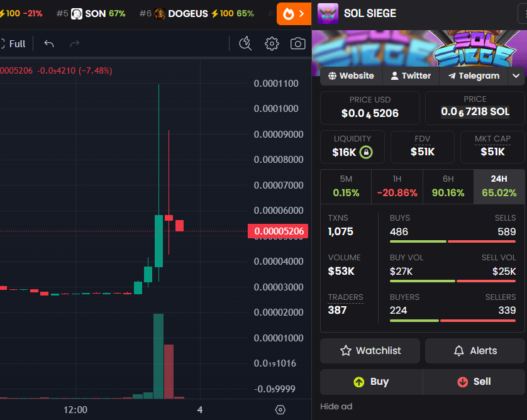Click the FDV $51K box

pos(423,147)
